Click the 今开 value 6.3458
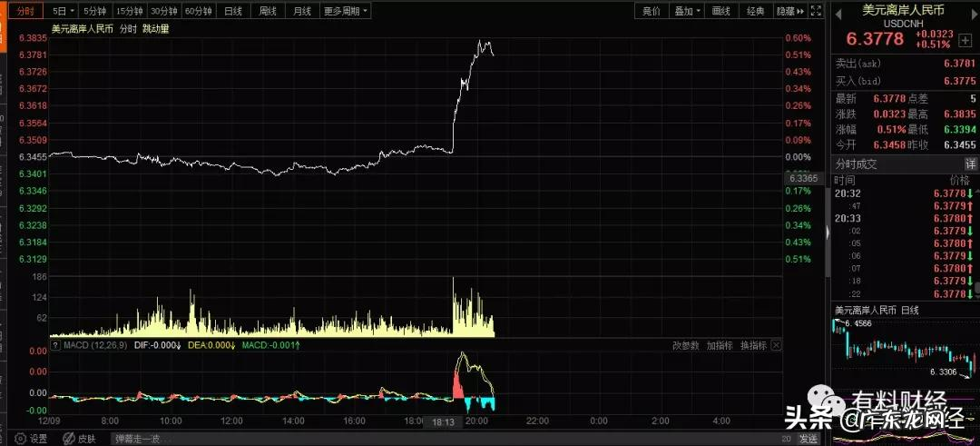 click(890, 145)
